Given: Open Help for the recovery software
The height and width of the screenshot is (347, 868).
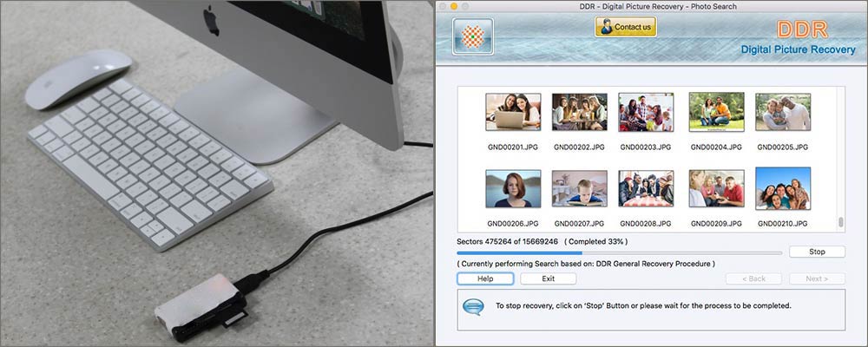Looking at the screenshot, I should tap(485, 278).
